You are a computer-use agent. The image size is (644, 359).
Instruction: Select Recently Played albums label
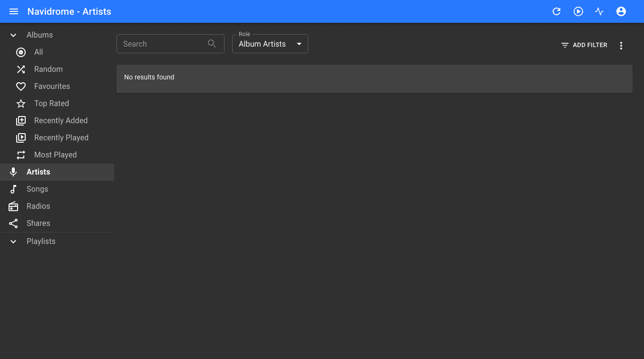tap(61, 138)
